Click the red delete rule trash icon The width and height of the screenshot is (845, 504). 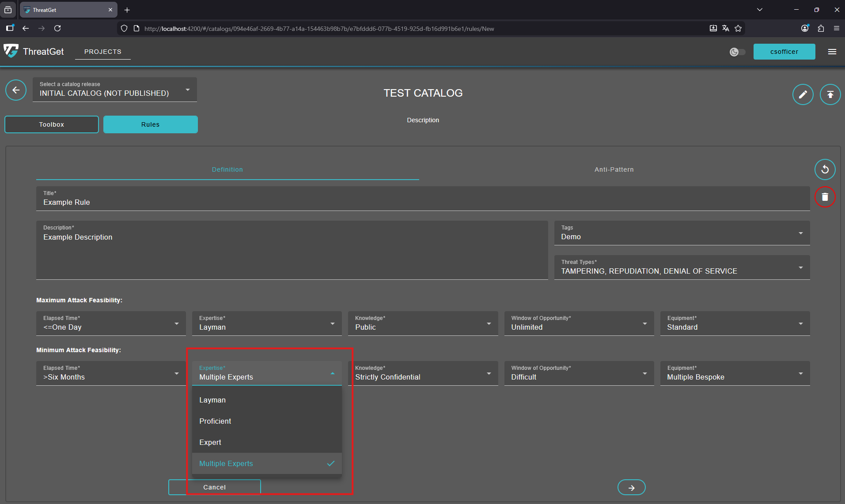[825, 197]
